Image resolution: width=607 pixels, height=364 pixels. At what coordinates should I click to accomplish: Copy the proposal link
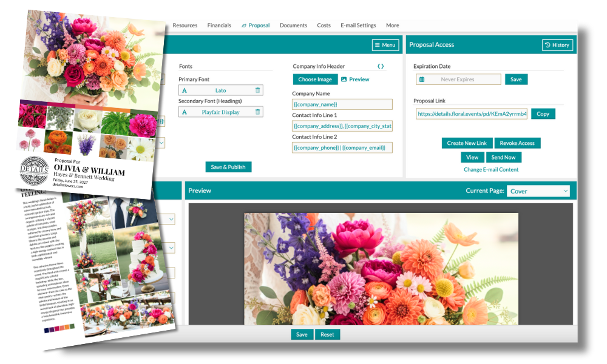tap(543, 114)
